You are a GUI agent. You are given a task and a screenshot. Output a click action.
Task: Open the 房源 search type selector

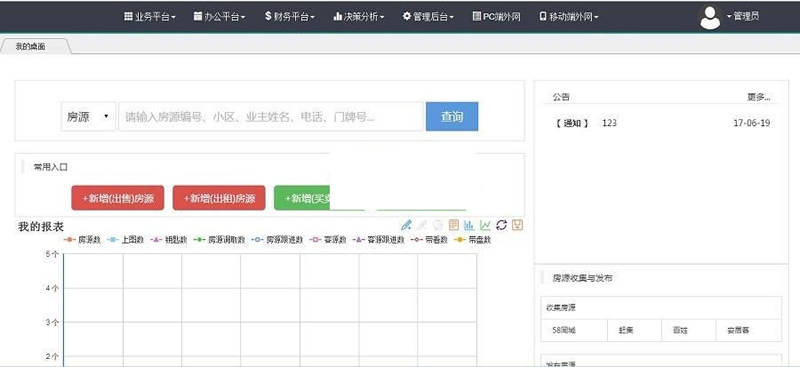(x=88, y=117)
